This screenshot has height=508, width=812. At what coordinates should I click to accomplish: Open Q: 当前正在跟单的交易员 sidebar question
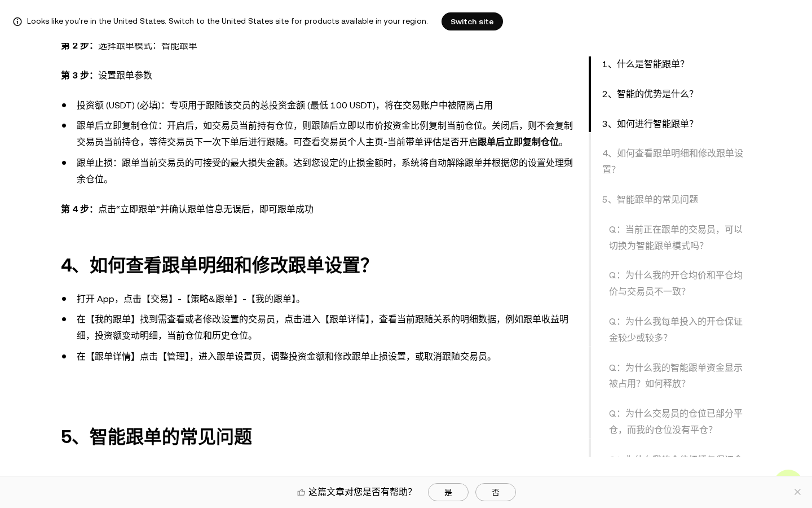point(676,237)
